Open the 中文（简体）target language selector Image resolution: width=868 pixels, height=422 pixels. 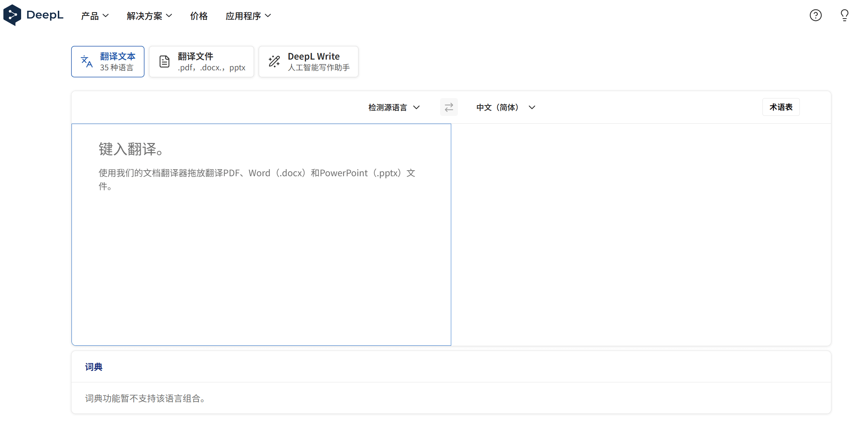click(x=506, y=107)
